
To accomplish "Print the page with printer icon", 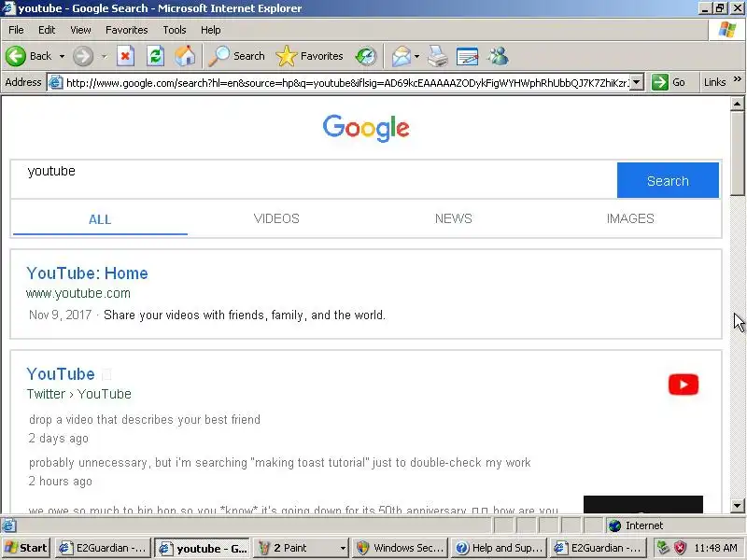I will [437, 56].
